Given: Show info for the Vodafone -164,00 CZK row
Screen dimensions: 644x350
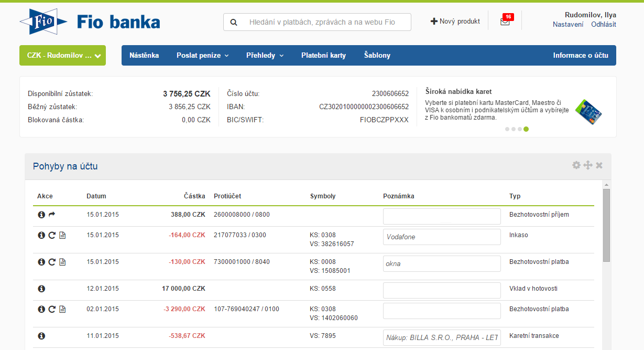Looking at the screenshot, I should coord(41,235).
